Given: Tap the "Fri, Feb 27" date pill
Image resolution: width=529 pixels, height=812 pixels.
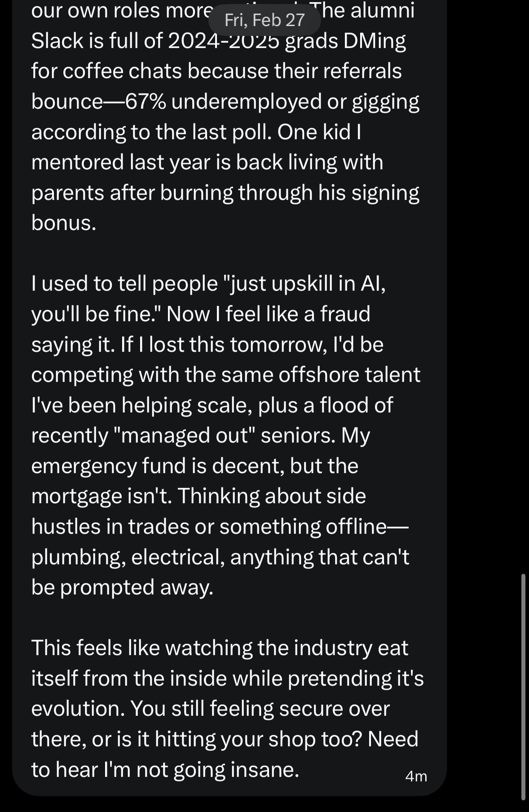Looking at the screenshot, I should coord(264,20).
